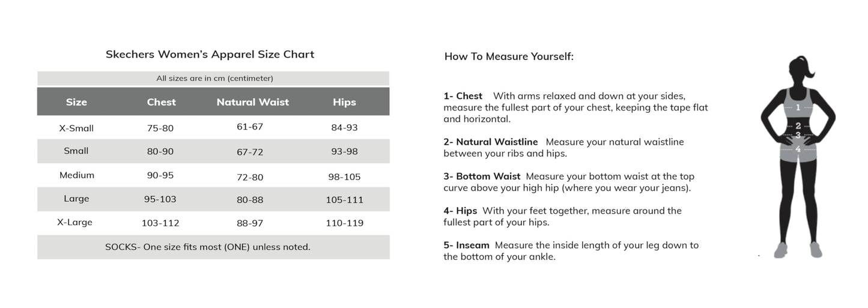Click the SOCKS one size fits most note
The image size is (868, 308).
(208, 247)
